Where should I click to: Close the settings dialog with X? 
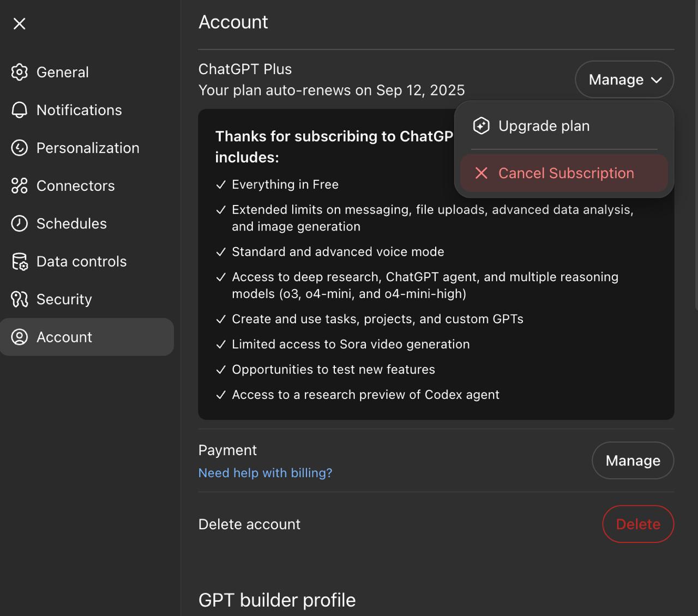[20, 23]
